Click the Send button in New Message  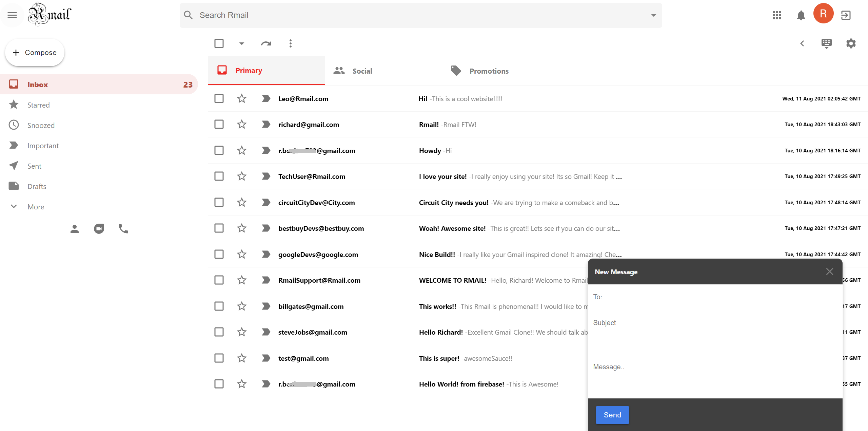(x=612, y=415)
